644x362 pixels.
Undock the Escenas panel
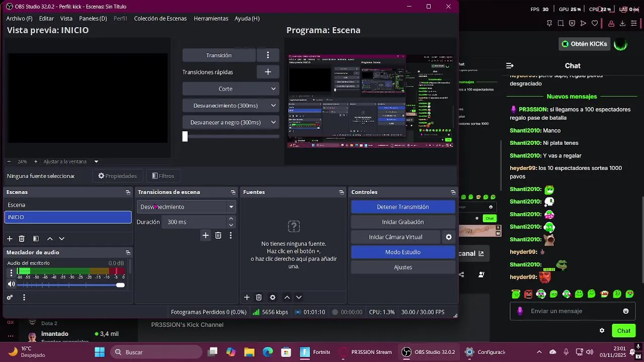(x=128, y=192)
